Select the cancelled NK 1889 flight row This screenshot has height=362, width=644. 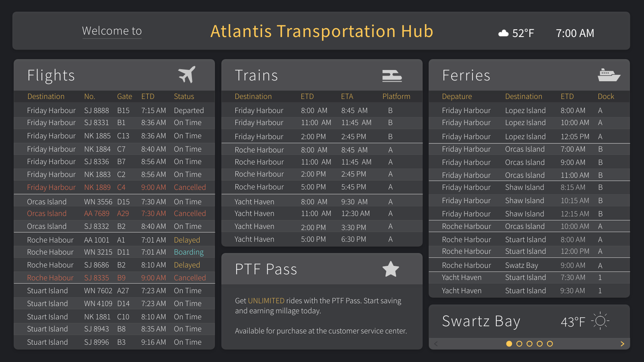coord(114,187)
